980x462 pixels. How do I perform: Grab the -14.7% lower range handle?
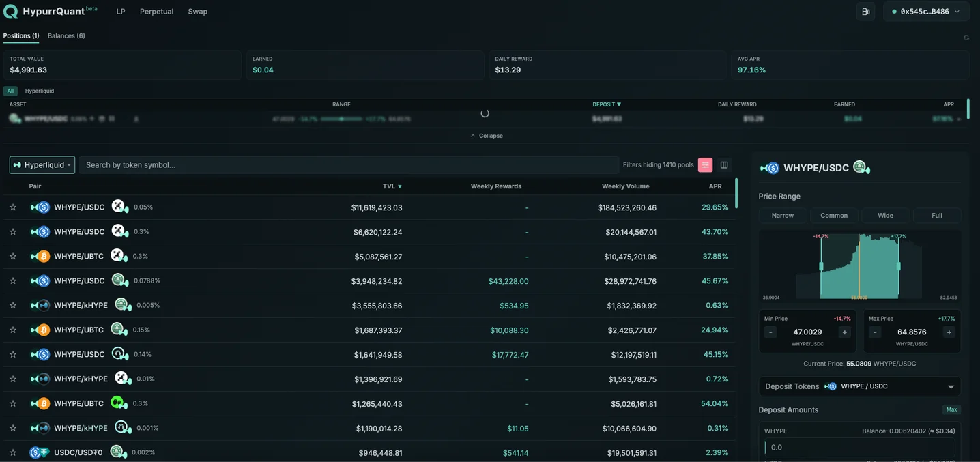click(x=821, y=266)
